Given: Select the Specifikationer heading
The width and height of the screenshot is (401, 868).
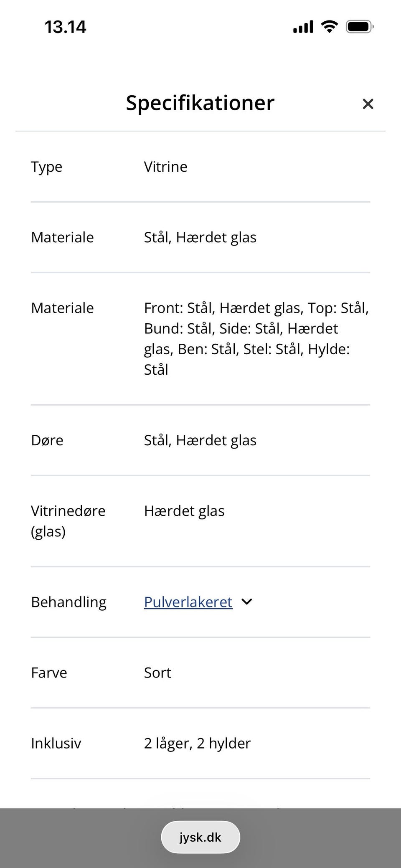Looking at the screenshot, I should [200, 103].
